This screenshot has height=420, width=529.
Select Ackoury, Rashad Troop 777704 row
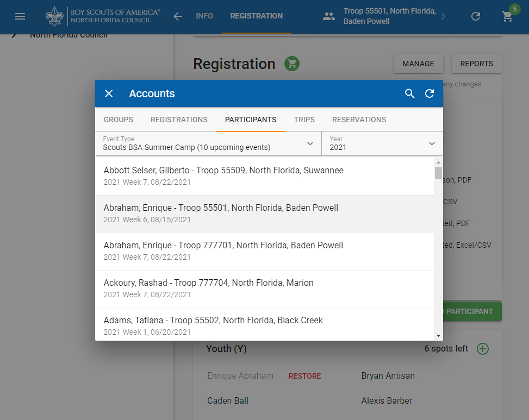click(x=264, y=289)
